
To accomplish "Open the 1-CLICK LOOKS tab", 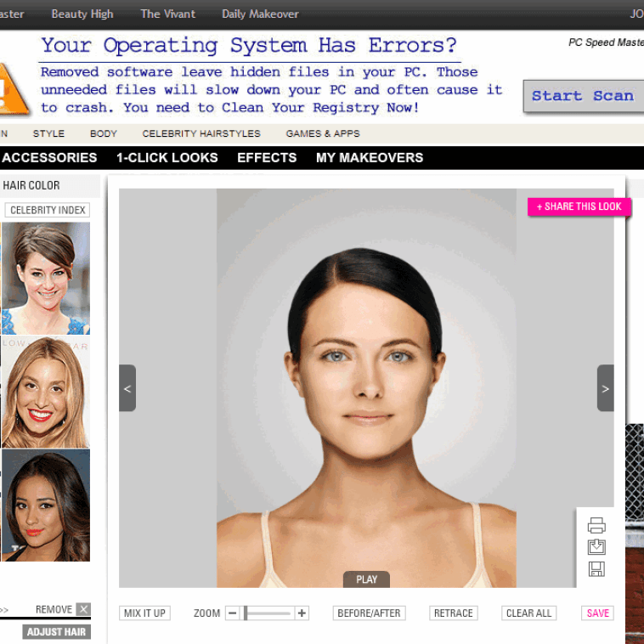I will 167,158.
